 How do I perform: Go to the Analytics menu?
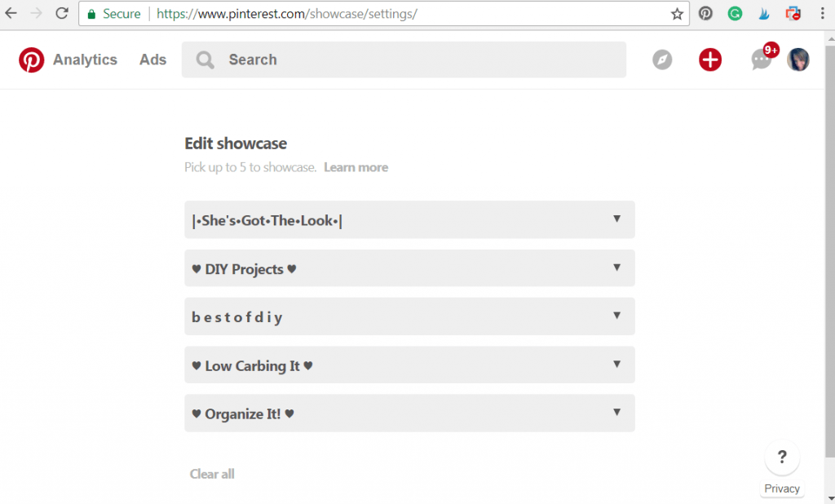tap(85, 60)
